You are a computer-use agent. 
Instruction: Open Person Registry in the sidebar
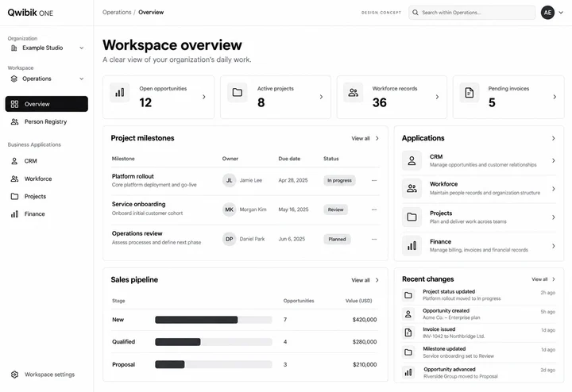click(47, 121)
